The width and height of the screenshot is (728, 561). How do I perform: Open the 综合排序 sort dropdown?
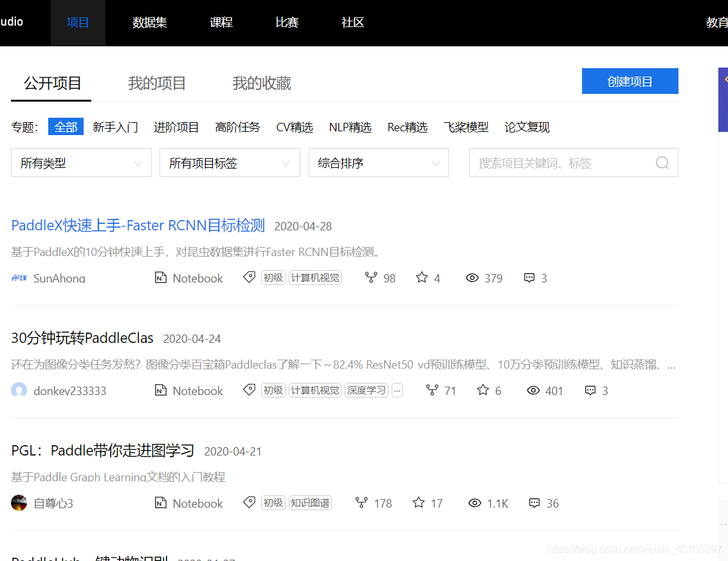pos(378,163)
